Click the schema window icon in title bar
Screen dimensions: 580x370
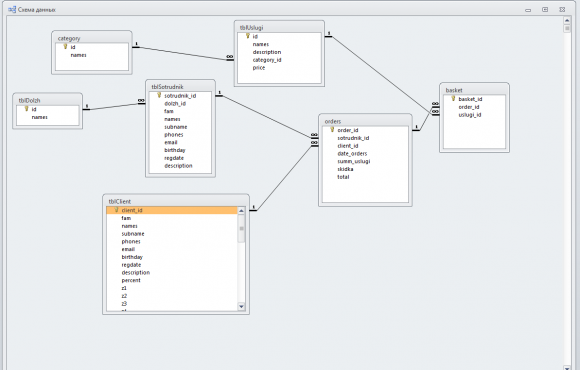click(12, 10)
